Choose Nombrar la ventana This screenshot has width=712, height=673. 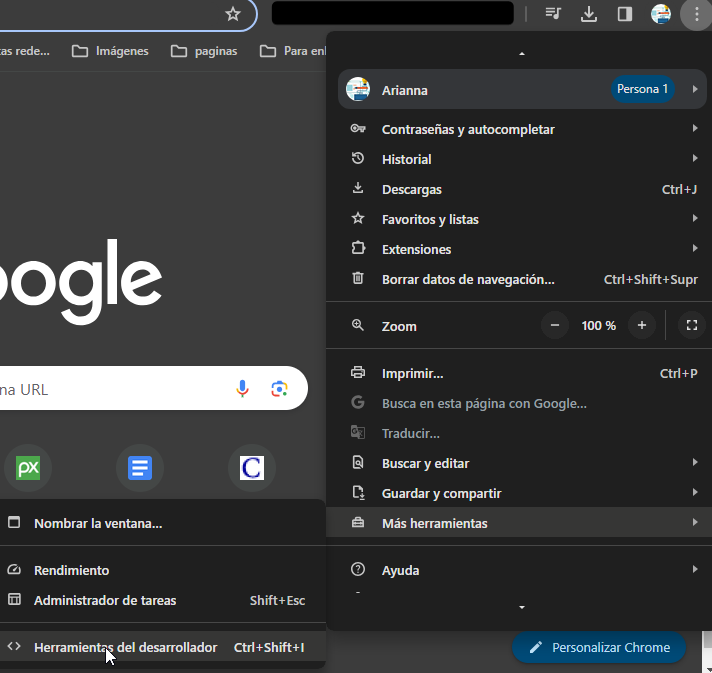pyautogui.click(x=161, y=523)
